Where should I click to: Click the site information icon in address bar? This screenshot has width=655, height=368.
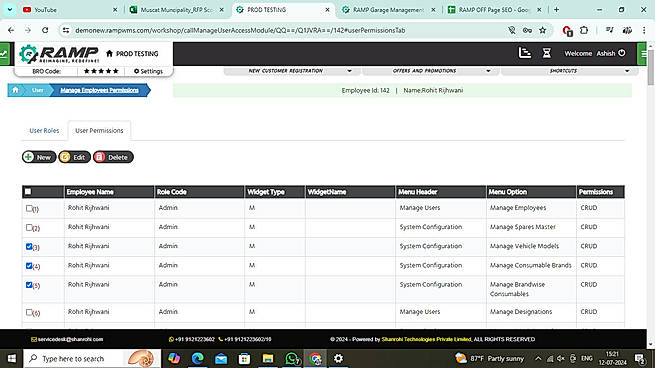pos(66,30)
